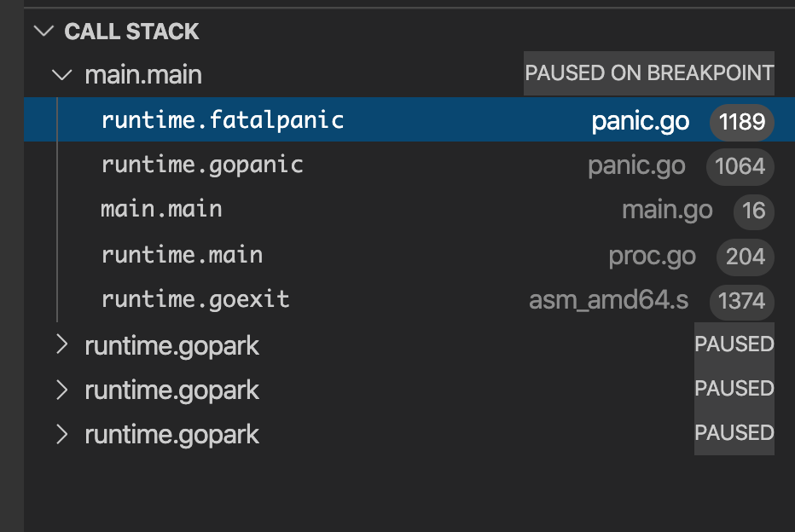Viewport: 795px width, 532px height.
Task: Click line number badge 204 for proc.go
Action: point(745,256)
